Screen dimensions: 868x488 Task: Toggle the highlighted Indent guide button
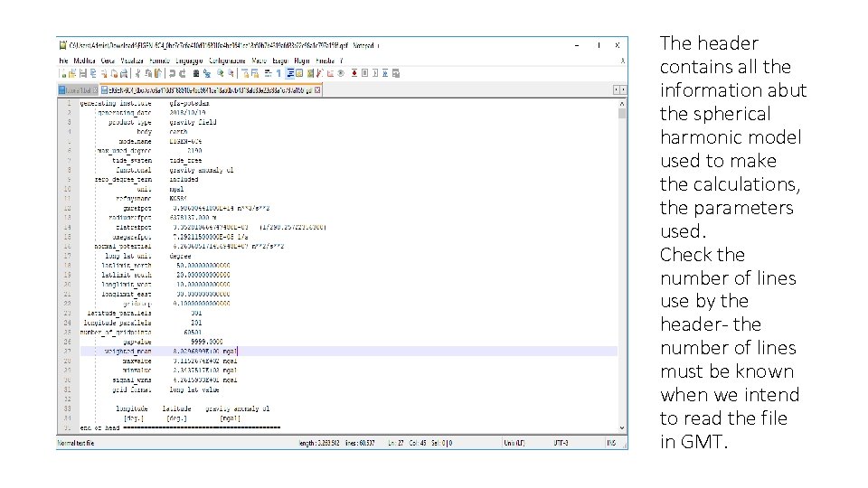click(290, 73)
